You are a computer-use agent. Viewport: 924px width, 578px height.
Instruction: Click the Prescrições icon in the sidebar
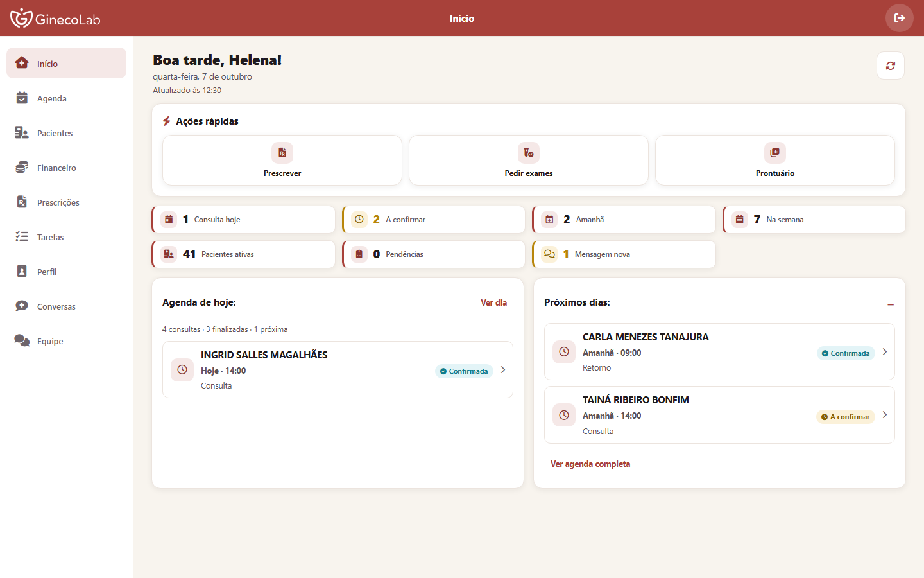click(x=22, y=202)
